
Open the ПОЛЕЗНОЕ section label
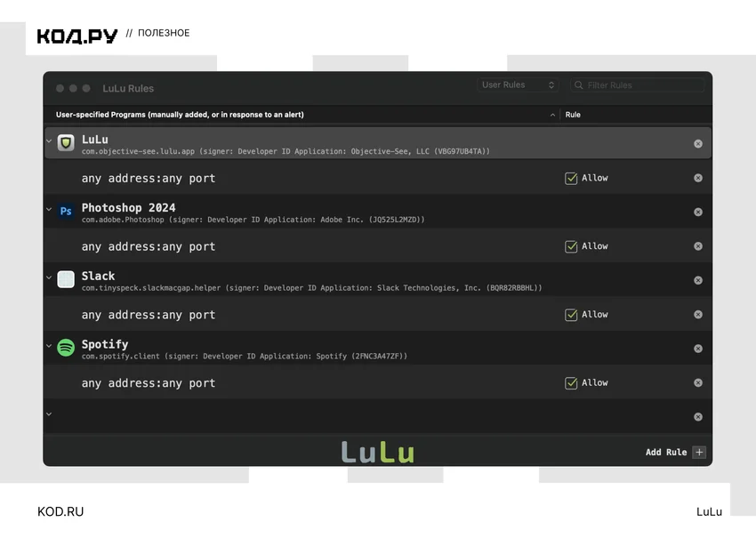(164, 33)
